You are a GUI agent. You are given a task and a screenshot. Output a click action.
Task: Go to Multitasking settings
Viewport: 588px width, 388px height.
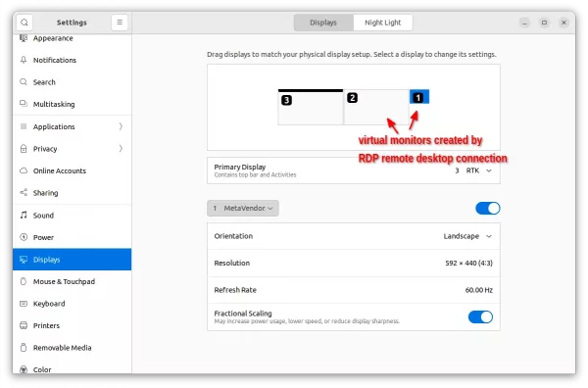tap(72, 104)
